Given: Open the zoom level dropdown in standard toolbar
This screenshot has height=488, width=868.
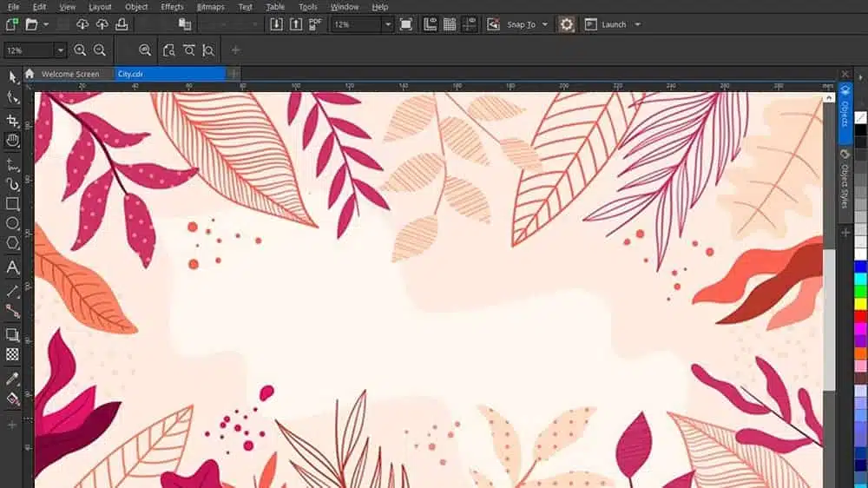Looking at the screenshot, I should pyautogui.click(x=387, y=24).
